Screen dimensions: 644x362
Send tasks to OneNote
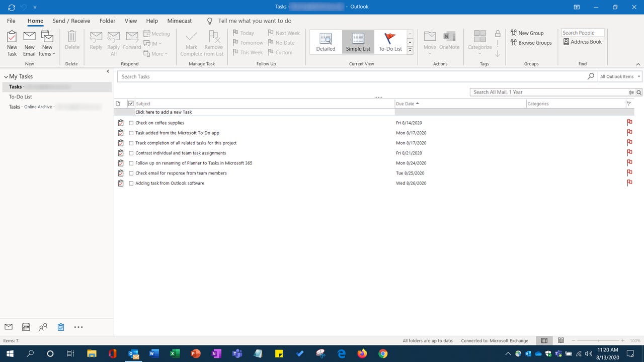click(x=449, y=42)
